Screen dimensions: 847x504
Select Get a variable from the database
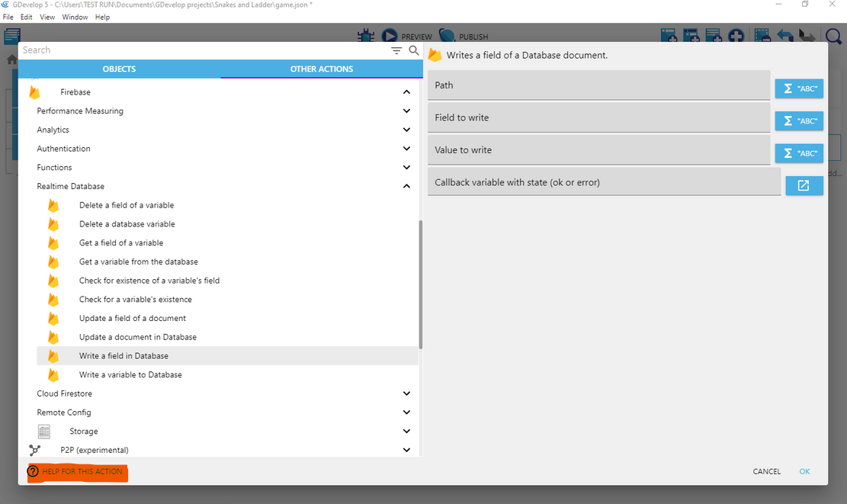tap(227, 262)
